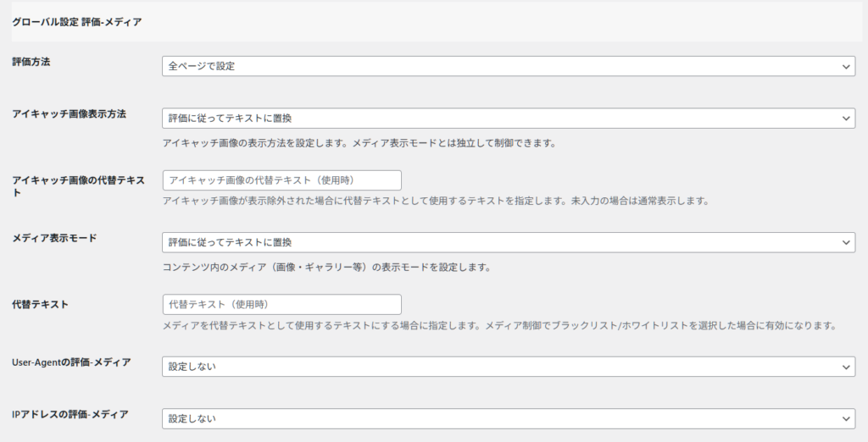Click the chevron arrow of アイキャッチ画像表示方法 field
This screenshot has width=868, height=442.
[x=845, y=119]
